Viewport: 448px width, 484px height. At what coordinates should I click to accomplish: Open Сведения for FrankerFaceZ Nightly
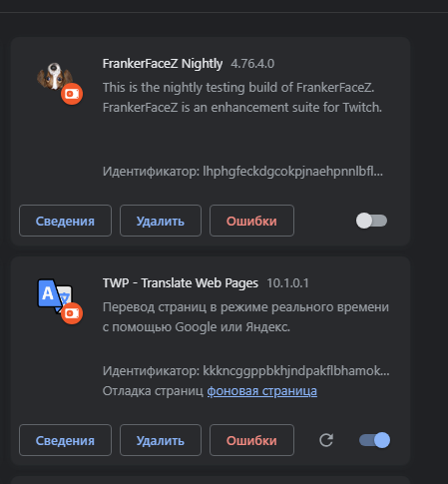click(x=65, y=221)
